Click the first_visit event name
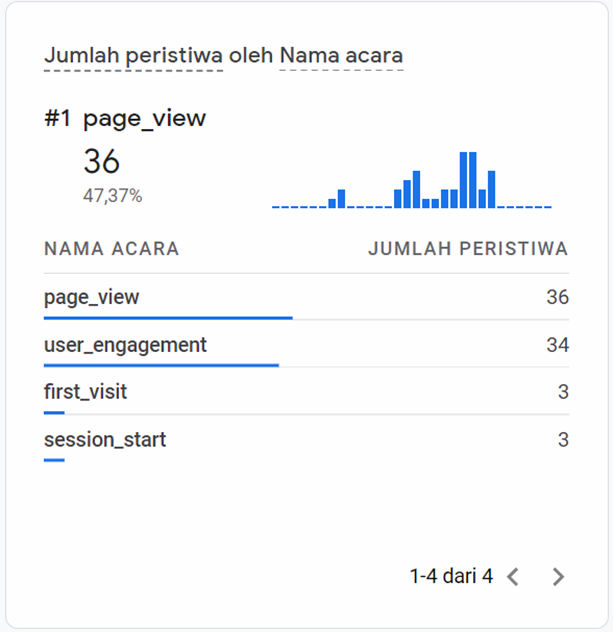The image size is (613, 632). [x=86, y=392]
